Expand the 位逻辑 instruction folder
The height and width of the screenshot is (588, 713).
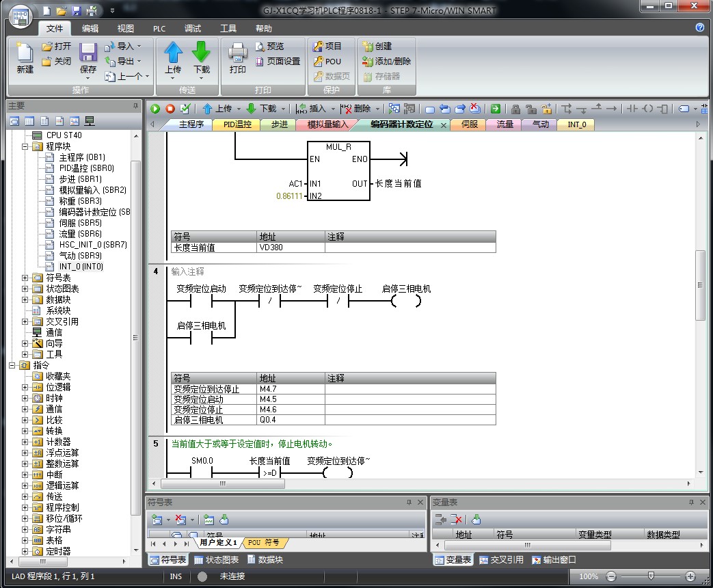point(25,388)
